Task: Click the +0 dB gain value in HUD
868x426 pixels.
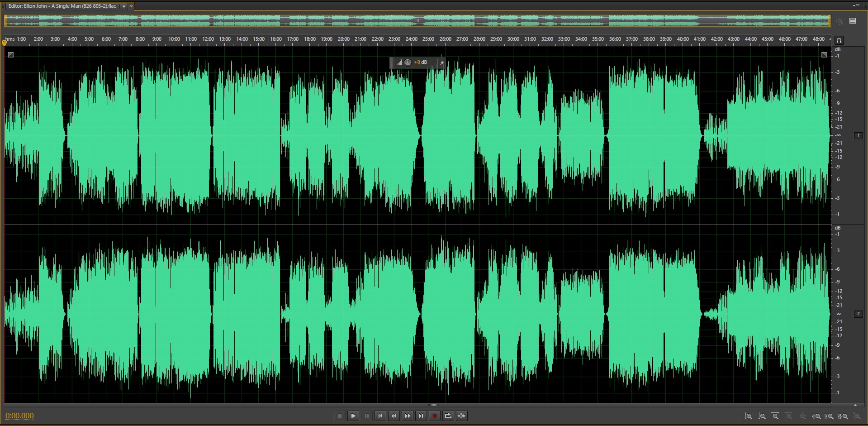Action: click(x=420, y=62)
